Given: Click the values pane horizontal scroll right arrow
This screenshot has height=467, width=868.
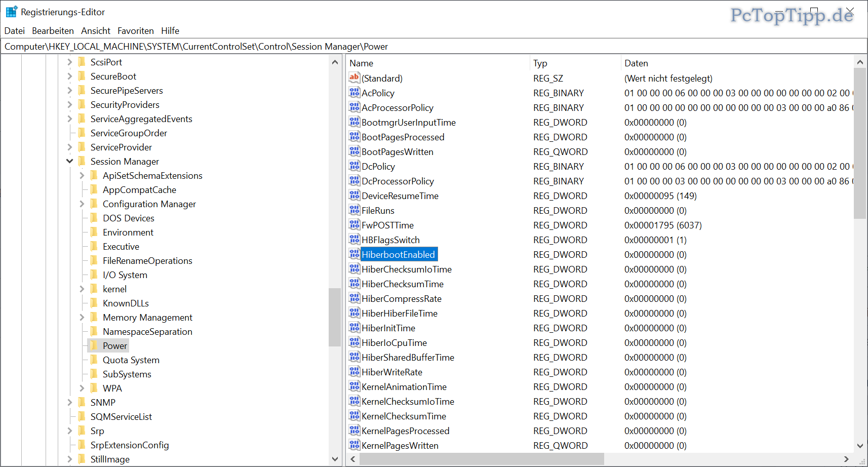Looking at the screenshot, I should pos(846,459).
